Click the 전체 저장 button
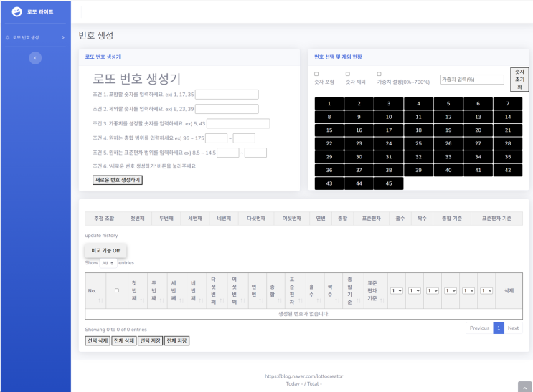The width and height of the screenshot is (533, 392). pyautogui.click(x=176, y=340)
